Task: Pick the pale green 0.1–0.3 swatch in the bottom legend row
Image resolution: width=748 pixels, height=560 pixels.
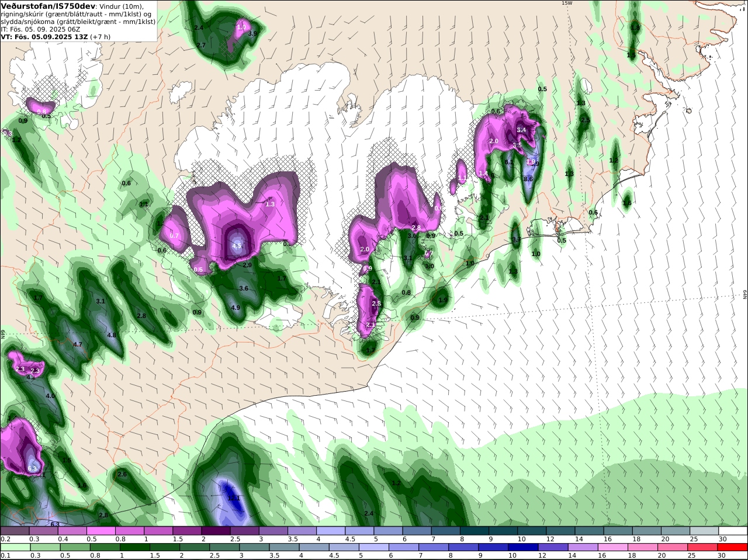Action: point(15,547)
